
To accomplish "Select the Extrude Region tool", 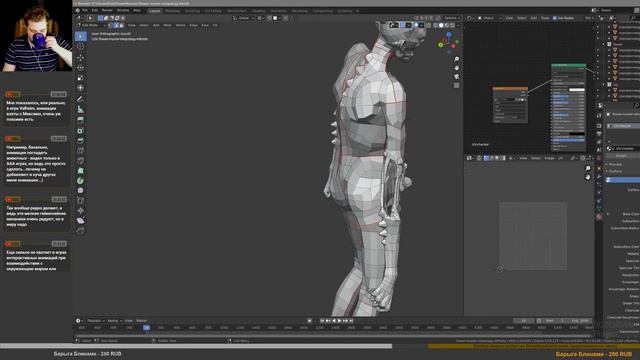I will coord(81,131).
